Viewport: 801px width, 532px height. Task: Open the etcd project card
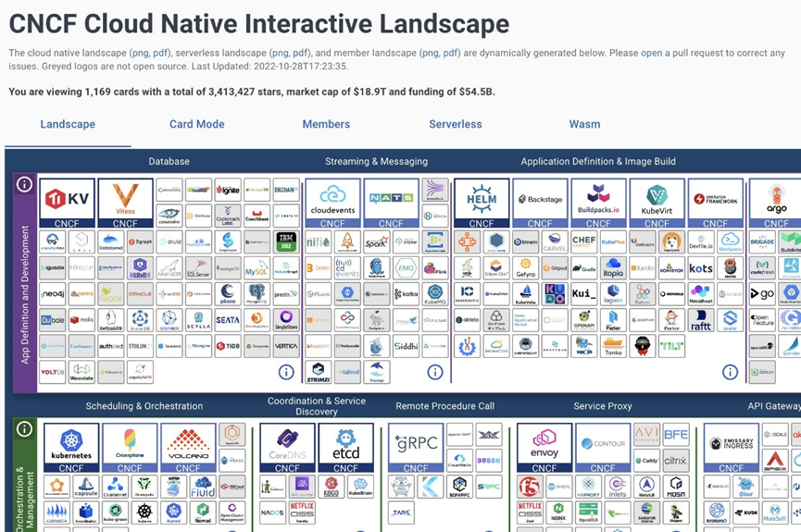pyautogui.click(x=345, y=448)
